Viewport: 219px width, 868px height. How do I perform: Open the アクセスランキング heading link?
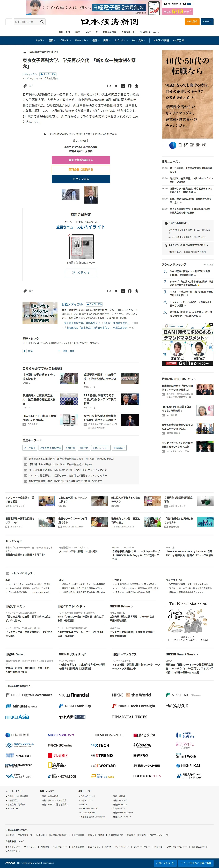175,264
